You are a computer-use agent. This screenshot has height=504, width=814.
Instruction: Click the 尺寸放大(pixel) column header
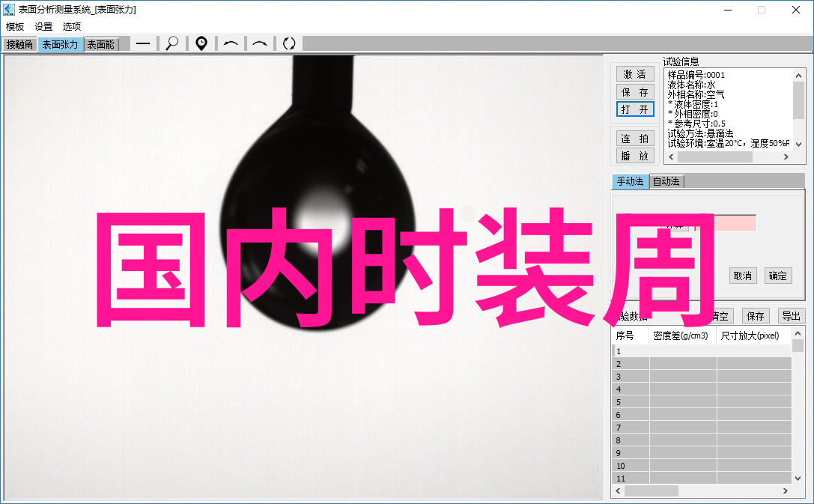[754, 336]
